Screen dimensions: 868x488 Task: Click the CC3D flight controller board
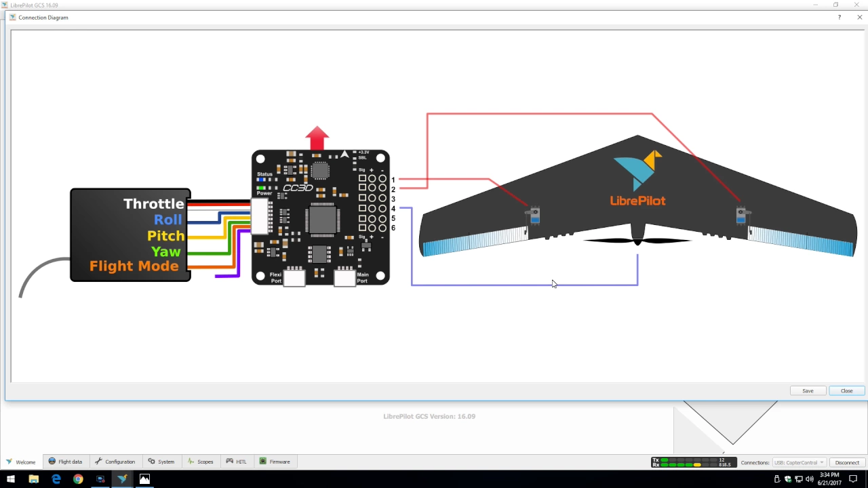click(321, 218)
